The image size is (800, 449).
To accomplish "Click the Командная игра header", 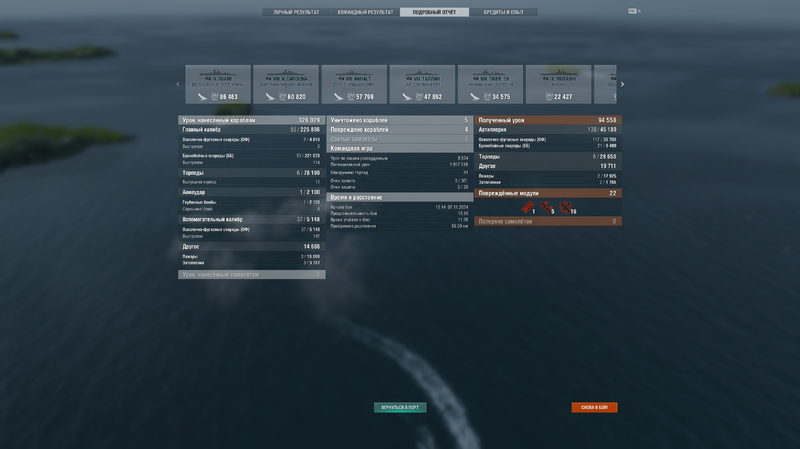I will pos(399,148).
